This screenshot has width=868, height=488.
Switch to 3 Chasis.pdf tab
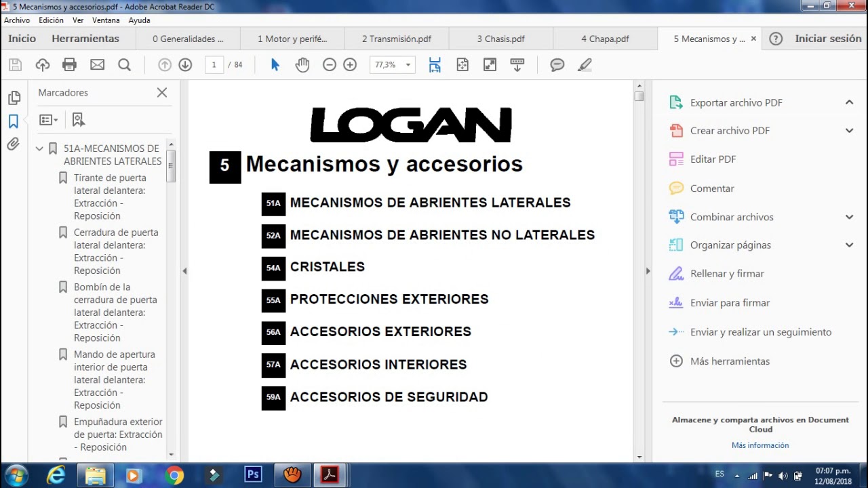tap(500, 39)
